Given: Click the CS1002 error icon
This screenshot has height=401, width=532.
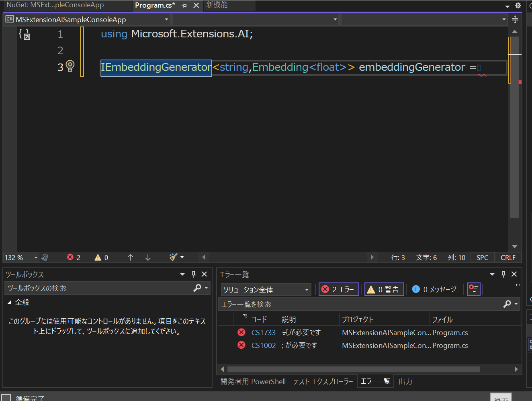Looking at the screenshot, I should tap(241, 345).
